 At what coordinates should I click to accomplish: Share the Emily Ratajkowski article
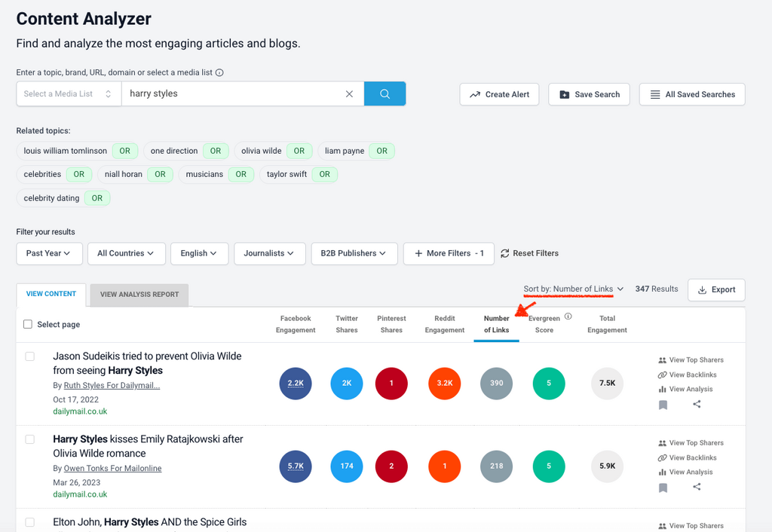tap(697, 488)
